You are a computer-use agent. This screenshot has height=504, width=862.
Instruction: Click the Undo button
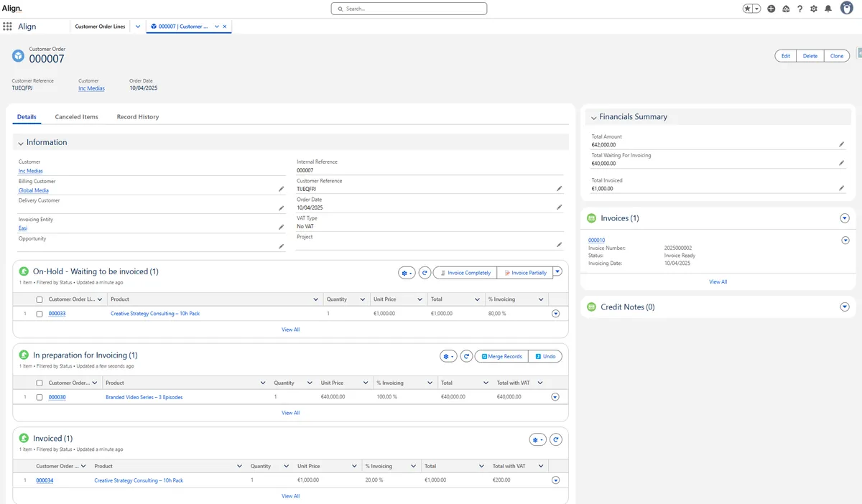[x=545, y=356]
